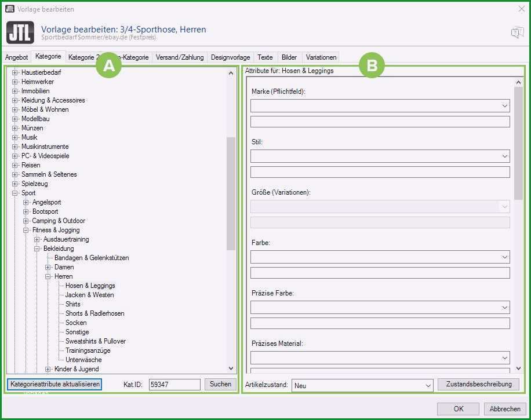Open the Artikelzustand dropdown
Viewport: 531px width, 420px height.
click(x=362, y=385)
